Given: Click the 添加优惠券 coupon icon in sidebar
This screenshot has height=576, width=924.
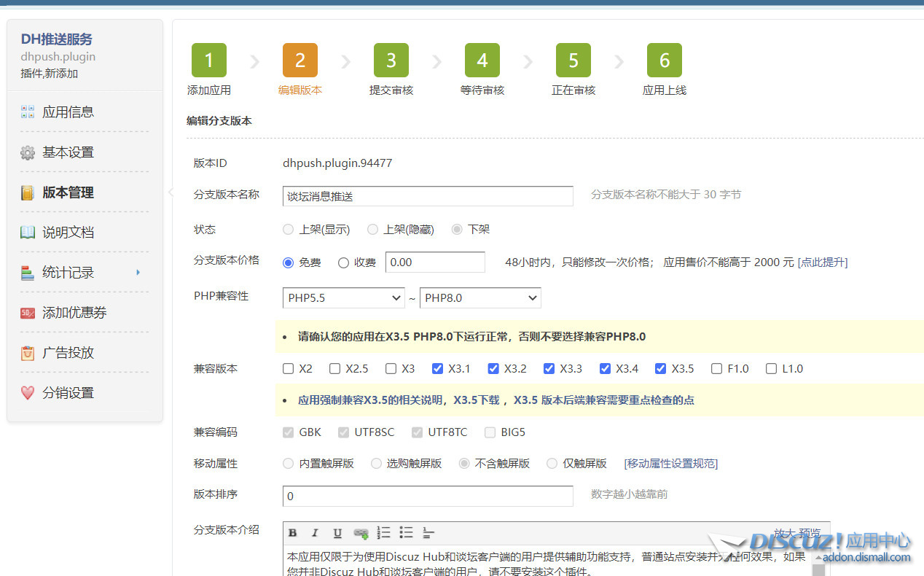Looking at the screenshot, I should [28, 313].
